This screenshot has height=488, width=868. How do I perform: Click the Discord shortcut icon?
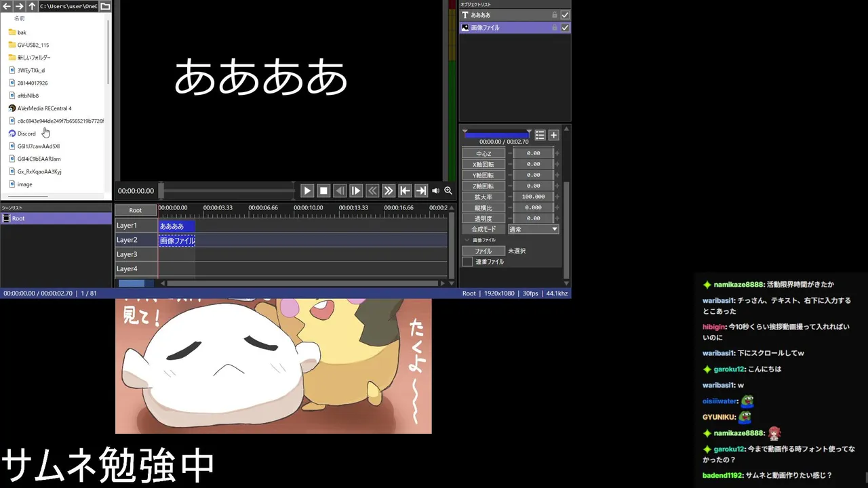12,134
